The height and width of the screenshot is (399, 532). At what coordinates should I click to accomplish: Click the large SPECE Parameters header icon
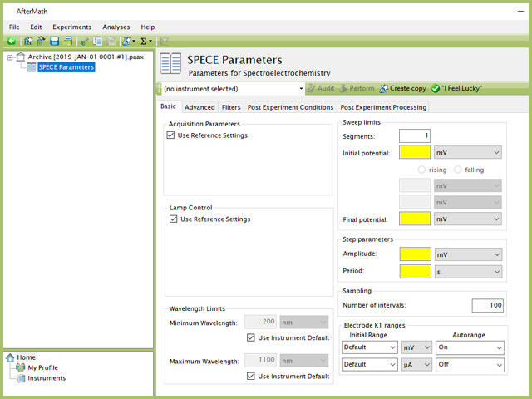[x=170, y=63]
